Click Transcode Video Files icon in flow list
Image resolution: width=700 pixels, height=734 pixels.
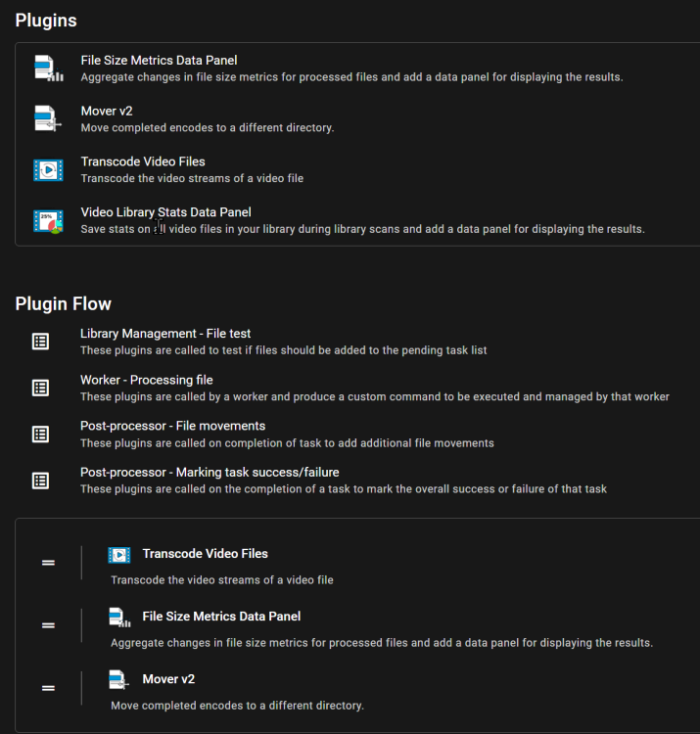[x=119, y=555]
